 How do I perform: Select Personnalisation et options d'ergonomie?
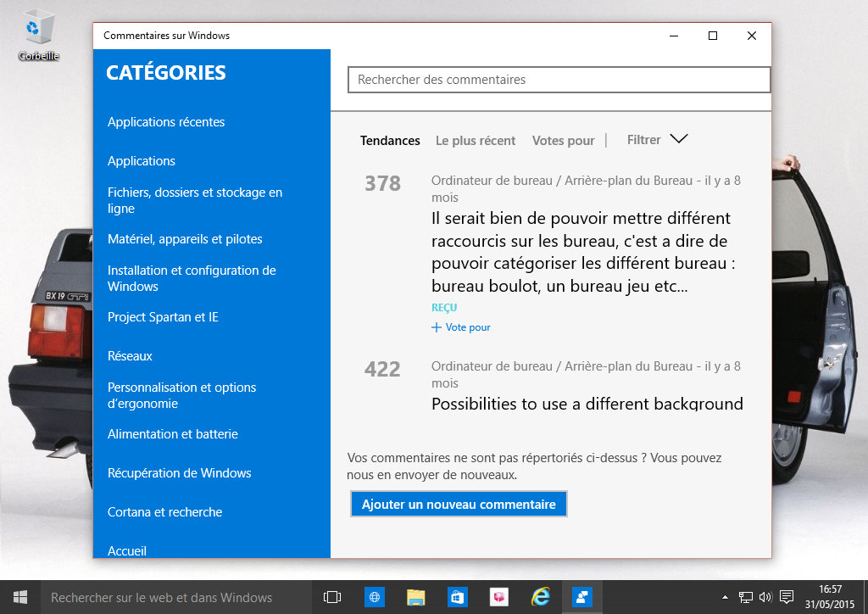point(181,395)
